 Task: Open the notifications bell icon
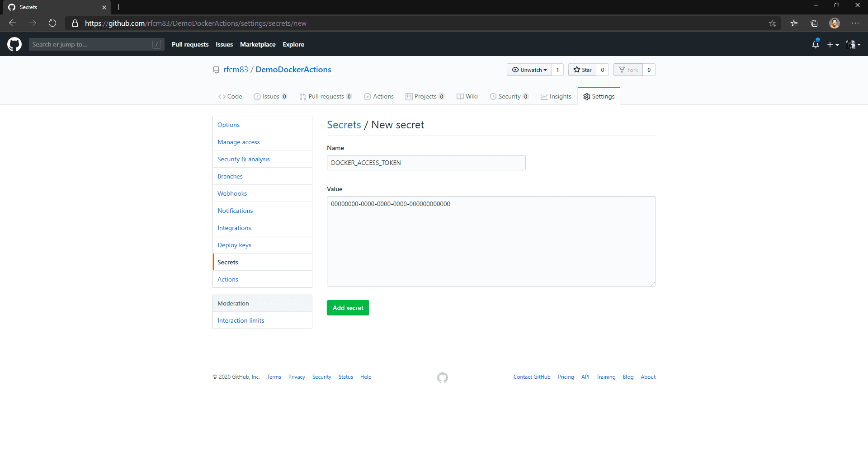[816, 44]
